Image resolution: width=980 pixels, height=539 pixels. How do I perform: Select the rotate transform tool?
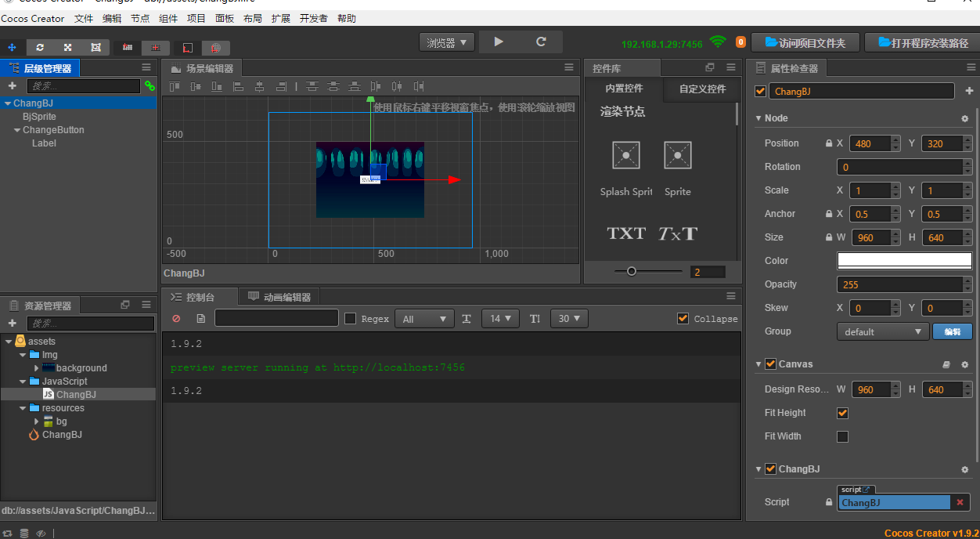coord(40,48)
